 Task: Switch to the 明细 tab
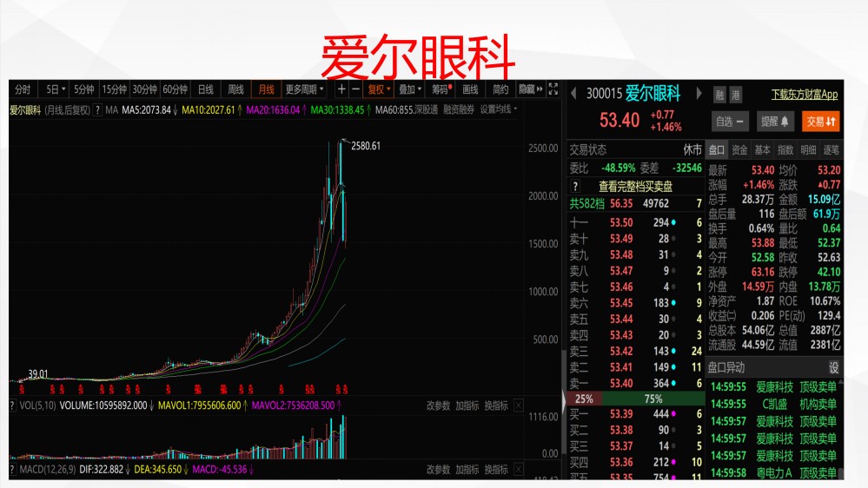click(808, 150)
